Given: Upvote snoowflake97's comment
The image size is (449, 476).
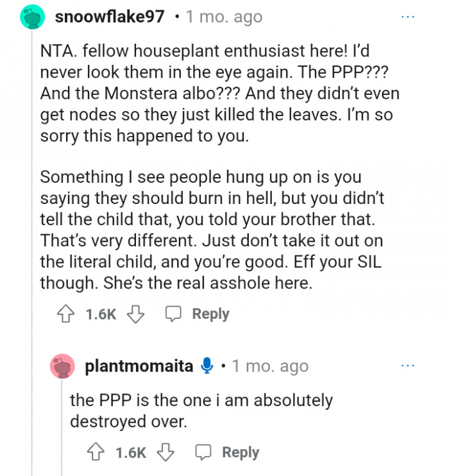Looking at the screenshot, I should (x=64, y=314).
